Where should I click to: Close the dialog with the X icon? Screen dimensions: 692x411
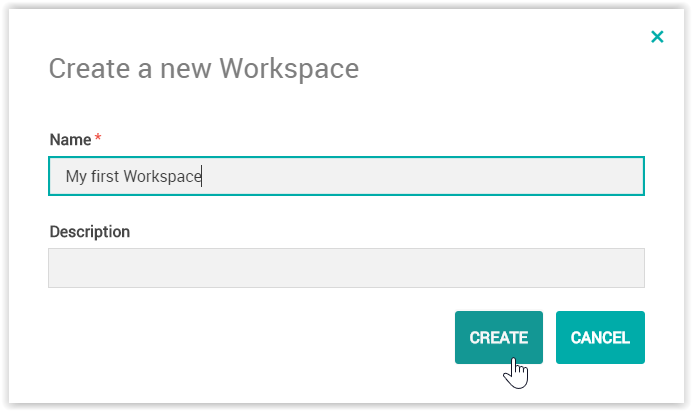coord(657,37)
